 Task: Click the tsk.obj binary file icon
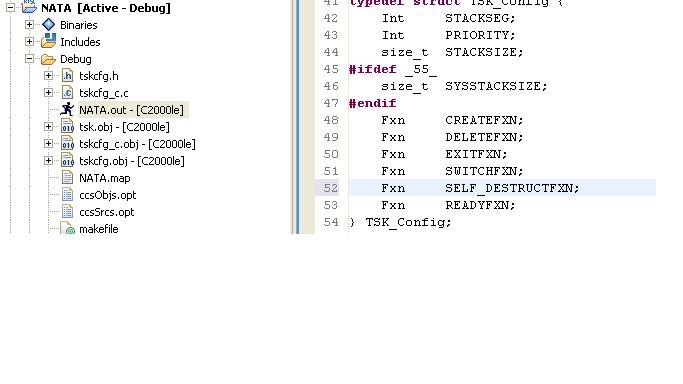68,127
